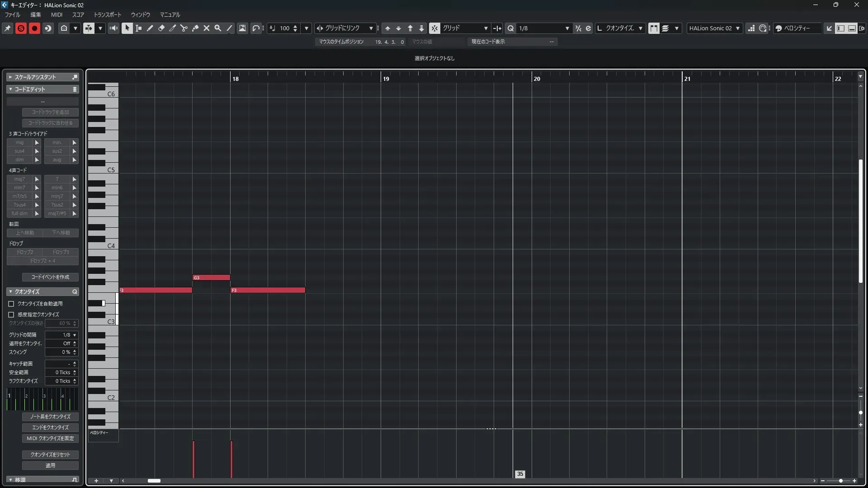The image size is (868, 488).
Task: Select the Zoom magnifier tool
Action: pyautogui.click(x=218, y=28)
